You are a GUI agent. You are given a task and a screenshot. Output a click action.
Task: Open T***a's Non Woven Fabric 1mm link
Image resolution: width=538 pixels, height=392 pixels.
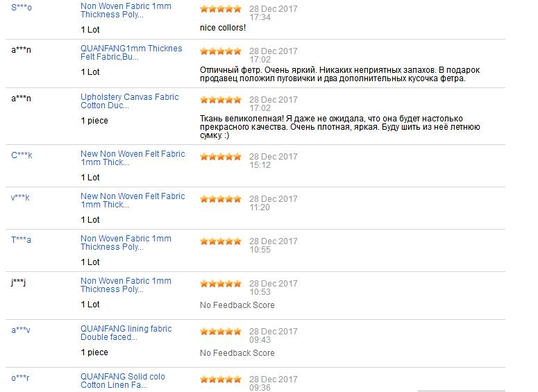[126, 242]
